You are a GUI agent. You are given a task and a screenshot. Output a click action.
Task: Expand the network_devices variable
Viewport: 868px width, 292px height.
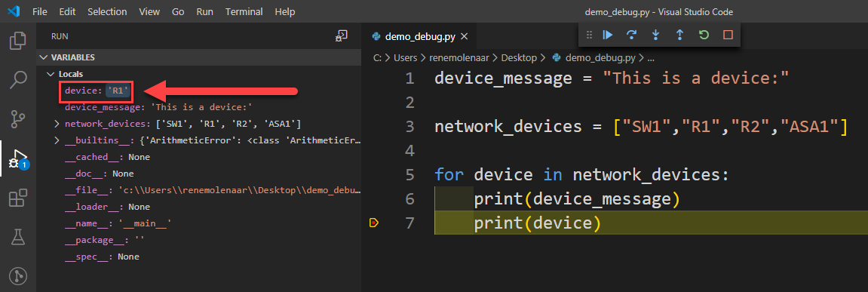click(x=57, y=124)
